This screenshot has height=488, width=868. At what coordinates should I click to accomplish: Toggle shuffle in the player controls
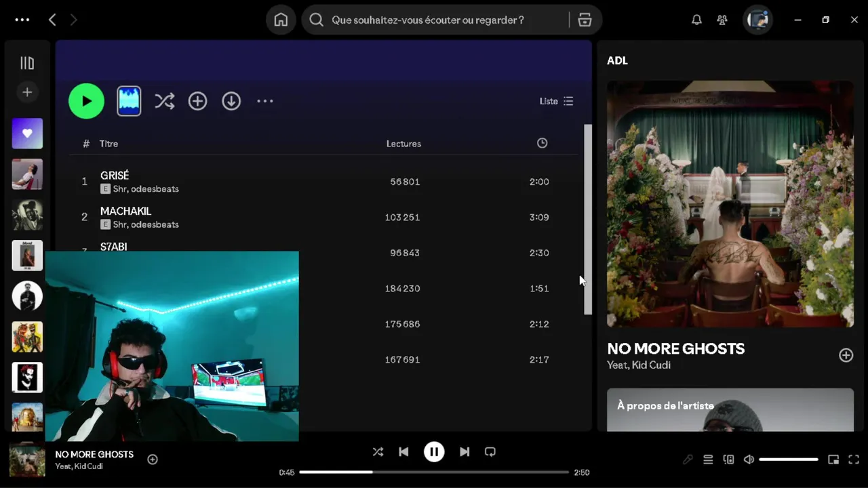(x=378, y=452)
